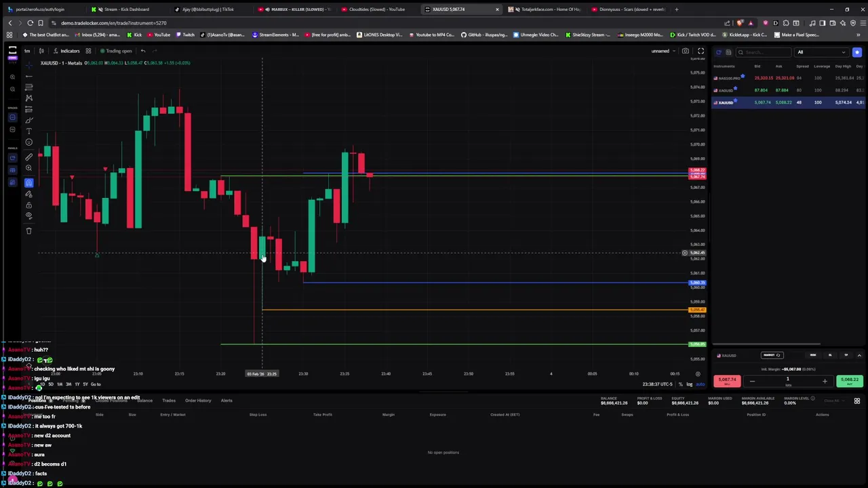Take a chart snapshot with the camera icon
868x488 pixels.
pyautogui.click(x=686, y=51)
